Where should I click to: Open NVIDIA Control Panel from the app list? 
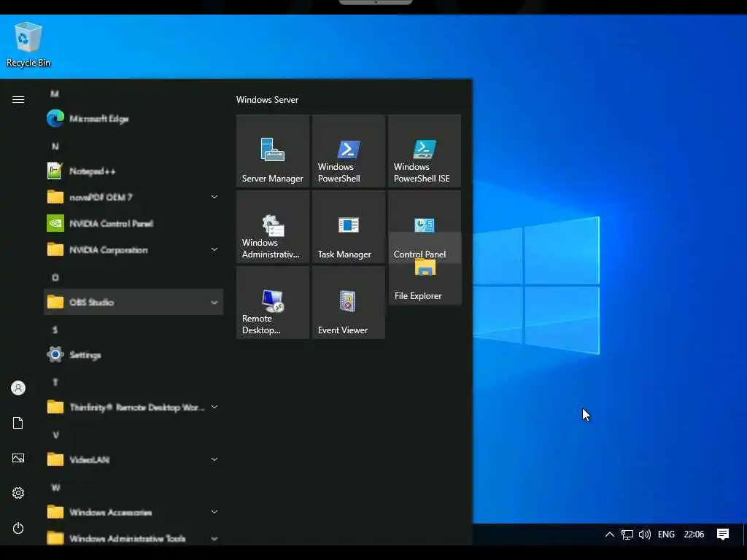(x=133, y=223)
